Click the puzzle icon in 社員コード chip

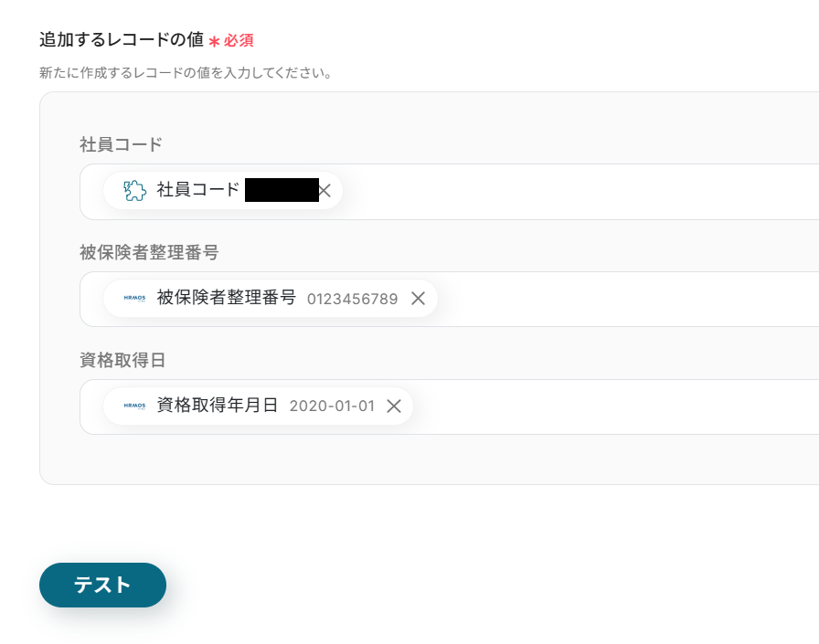[134, 190]
